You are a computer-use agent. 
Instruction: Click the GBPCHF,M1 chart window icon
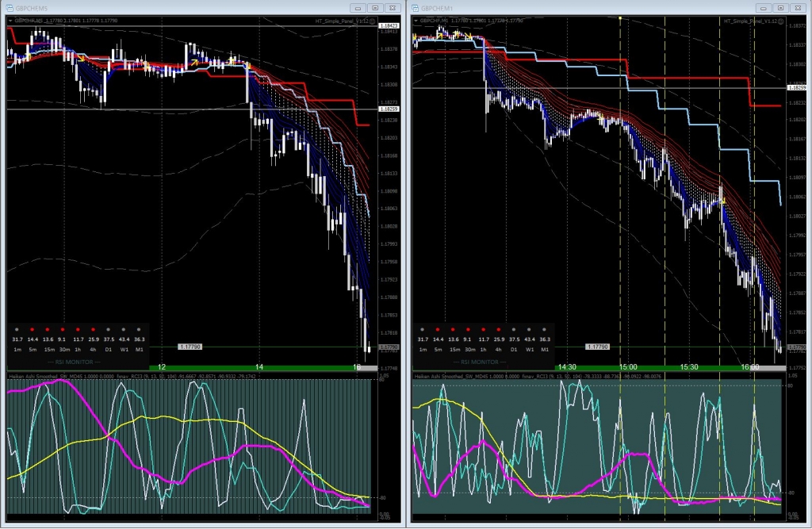(414, 7)
